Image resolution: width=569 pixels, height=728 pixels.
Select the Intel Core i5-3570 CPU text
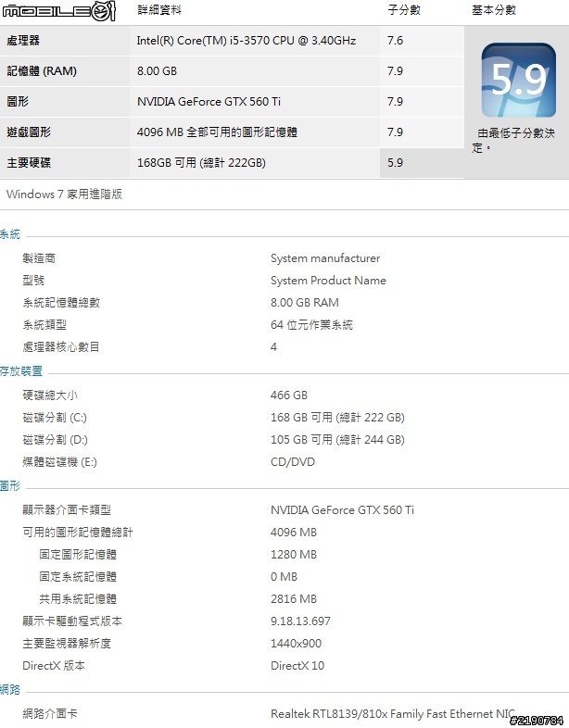247,41
